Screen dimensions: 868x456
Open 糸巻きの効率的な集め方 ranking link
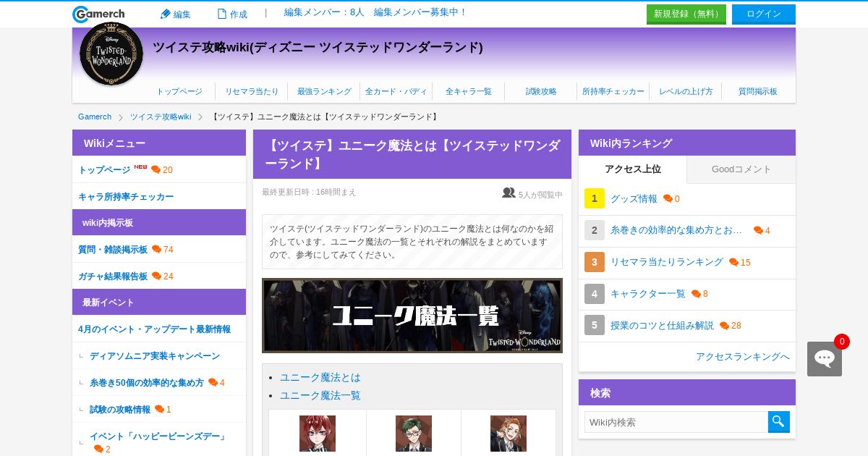pos(676,230)
